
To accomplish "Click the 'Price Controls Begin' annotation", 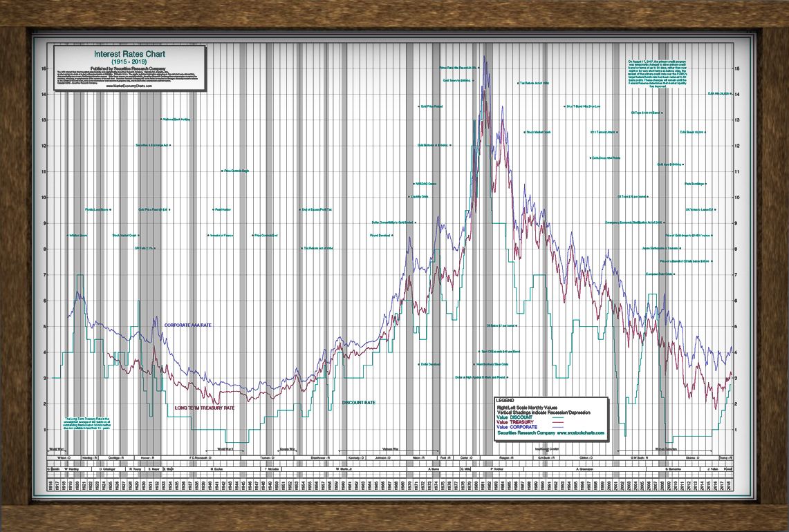I will click(236, 171).
